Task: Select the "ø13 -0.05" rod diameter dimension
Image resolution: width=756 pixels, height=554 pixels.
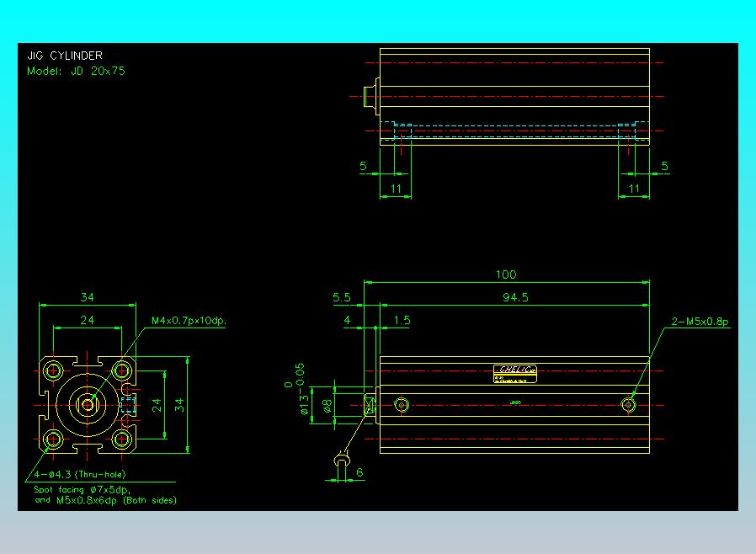Action: click(x=300, y=389)
